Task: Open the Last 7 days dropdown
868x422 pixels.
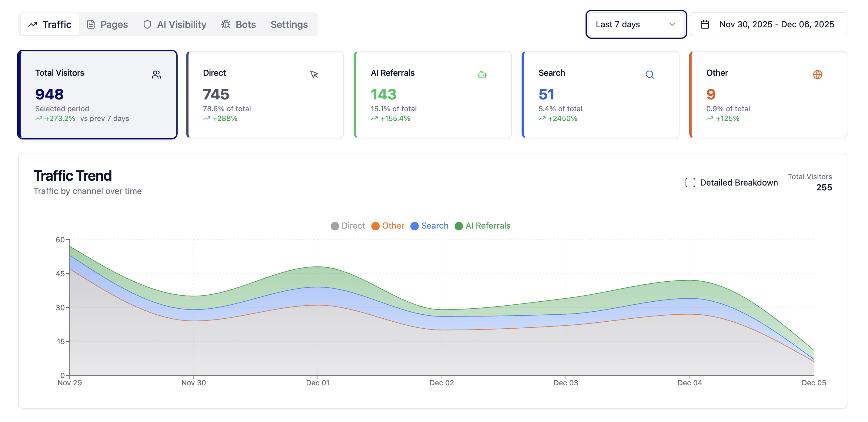Action: (636, 24)
